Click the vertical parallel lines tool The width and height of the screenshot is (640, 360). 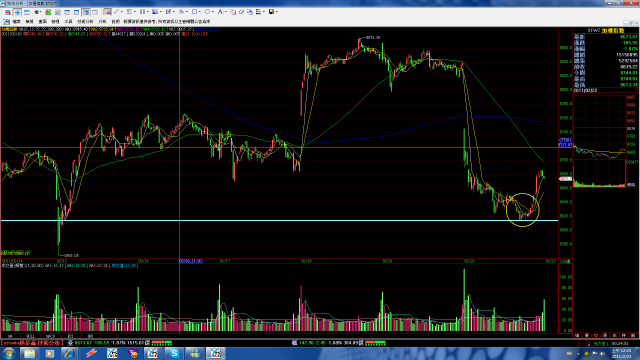pos(142,12)
